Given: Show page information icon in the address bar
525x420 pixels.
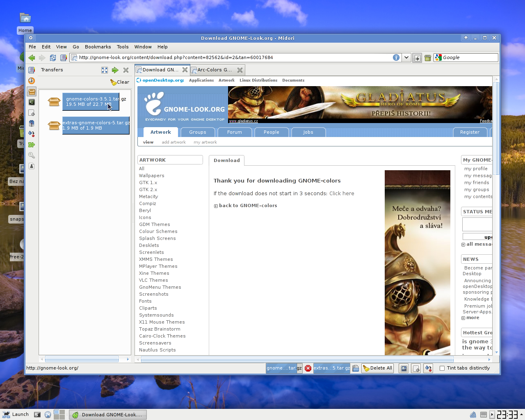Looking at the screenshot, I should click(x=396, y=57).
